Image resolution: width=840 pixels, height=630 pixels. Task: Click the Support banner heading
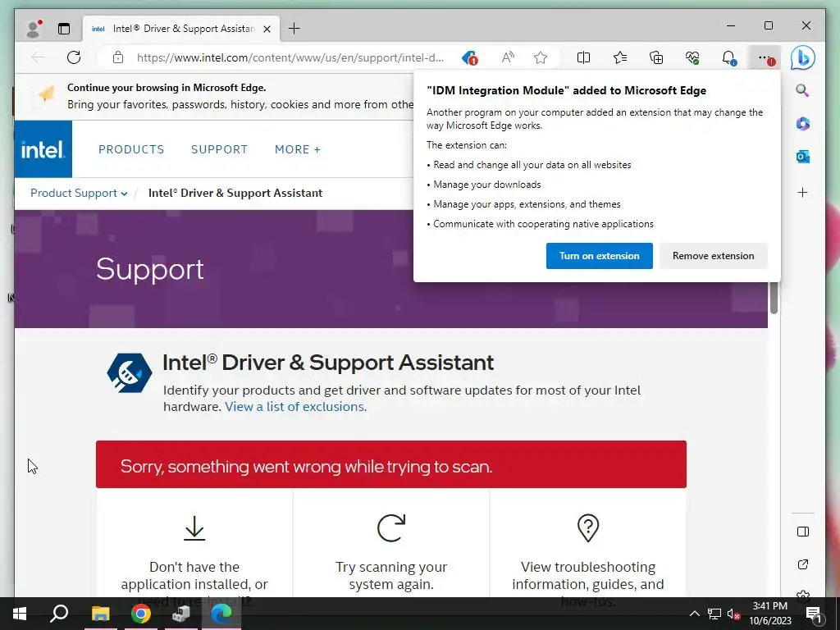tap(150, 269)
